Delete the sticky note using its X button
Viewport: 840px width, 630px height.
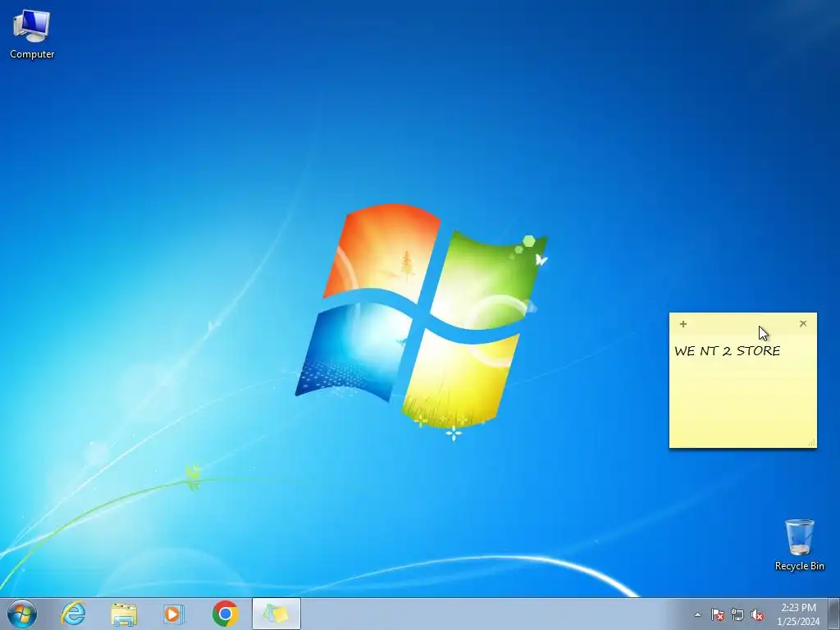click(803, 323)
